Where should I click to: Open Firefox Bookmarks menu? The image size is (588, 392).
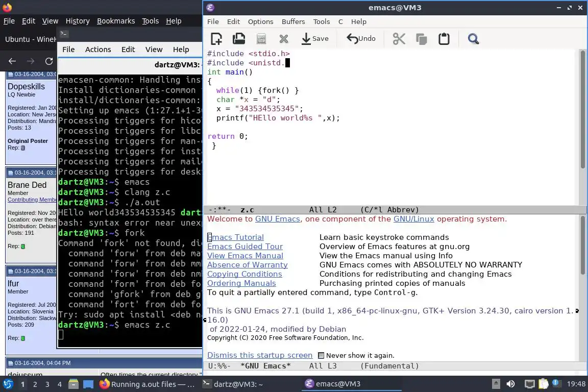(116, 21)
